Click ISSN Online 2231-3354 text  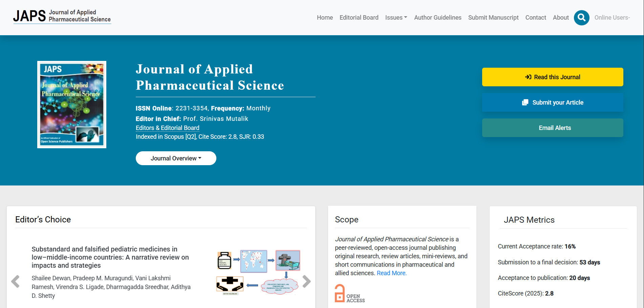coord(172,108)
